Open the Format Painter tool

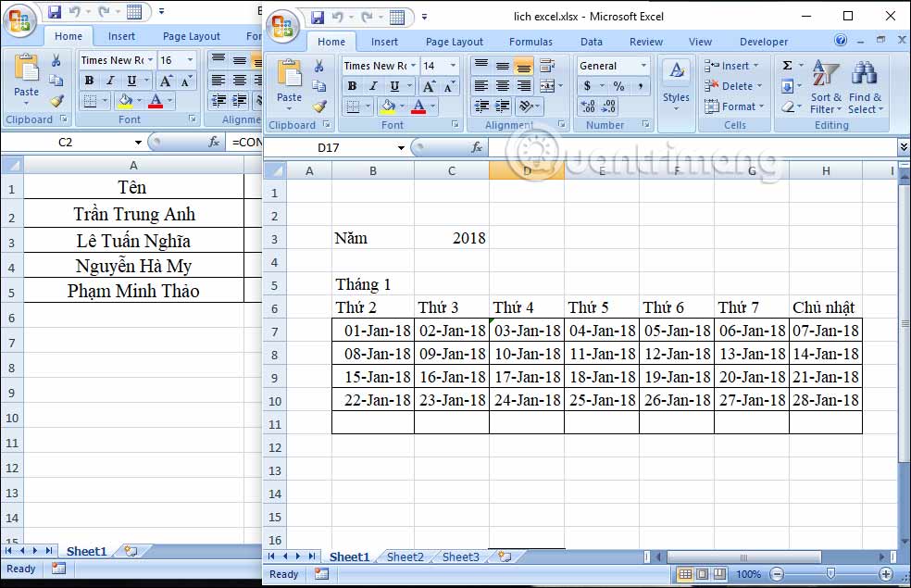318,105
